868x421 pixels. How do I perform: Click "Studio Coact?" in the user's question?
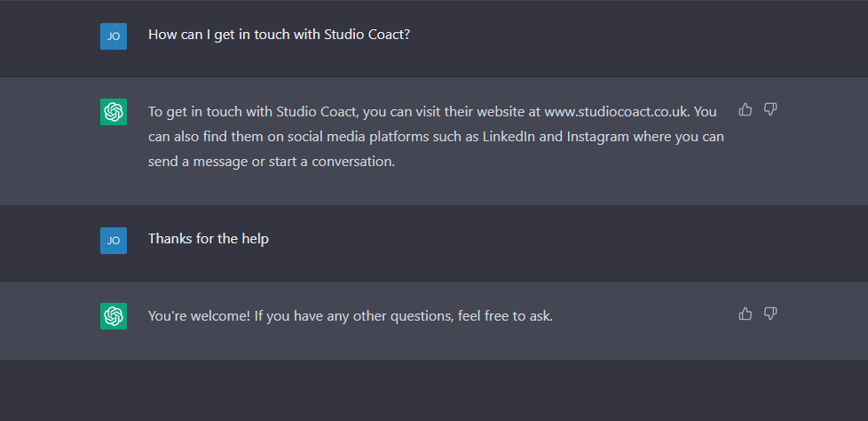[367, 35]
